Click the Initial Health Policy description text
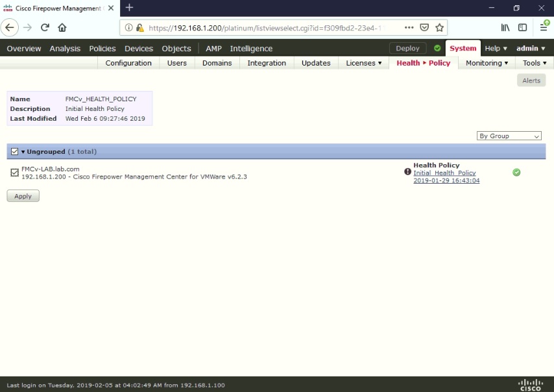 coord(95,109)
